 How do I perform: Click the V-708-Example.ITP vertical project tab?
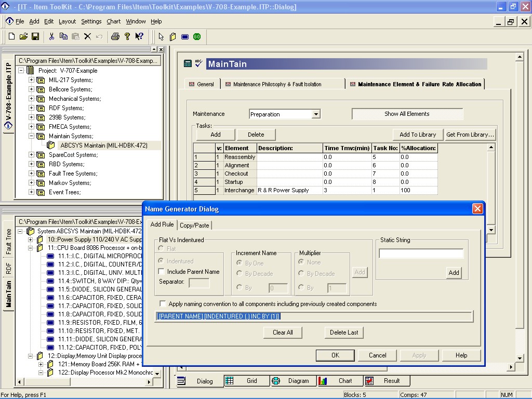8,96
